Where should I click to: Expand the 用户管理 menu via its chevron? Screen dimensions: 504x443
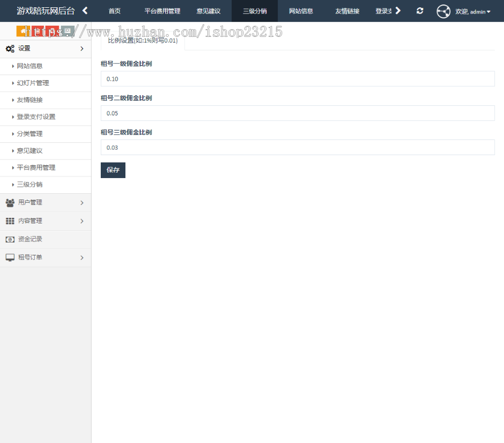82,203
